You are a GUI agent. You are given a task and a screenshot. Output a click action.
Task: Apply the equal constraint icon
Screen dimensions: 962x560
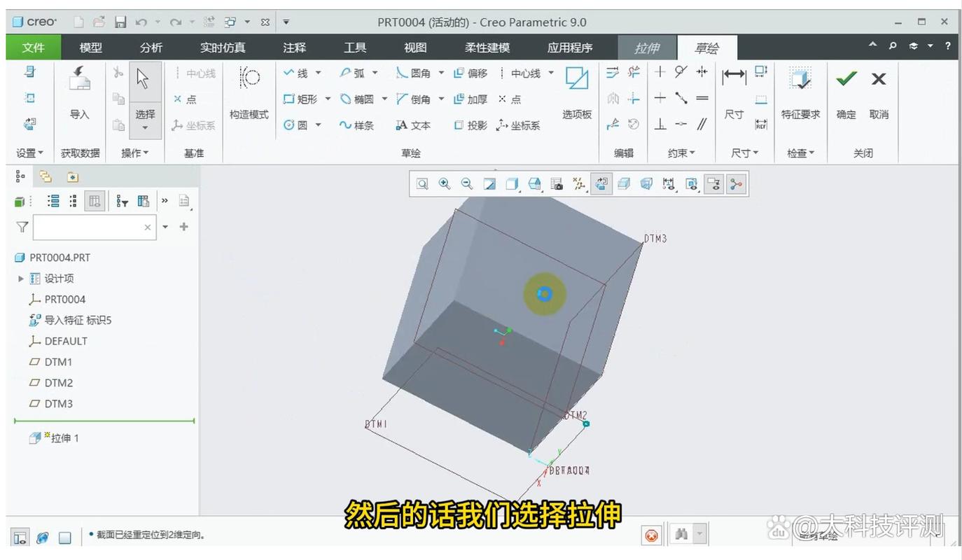(702, 99)
